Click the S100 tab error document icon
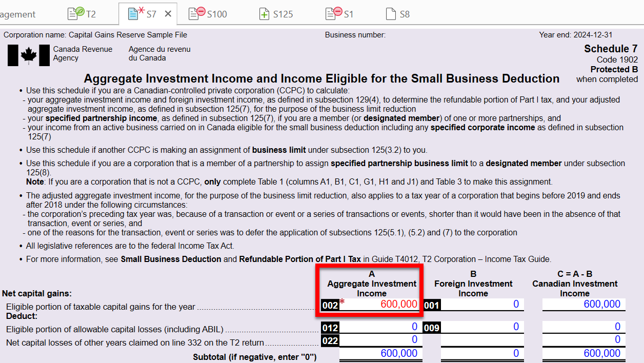The width and height of the screenshot is (644, 363). (x=196, y=13)
